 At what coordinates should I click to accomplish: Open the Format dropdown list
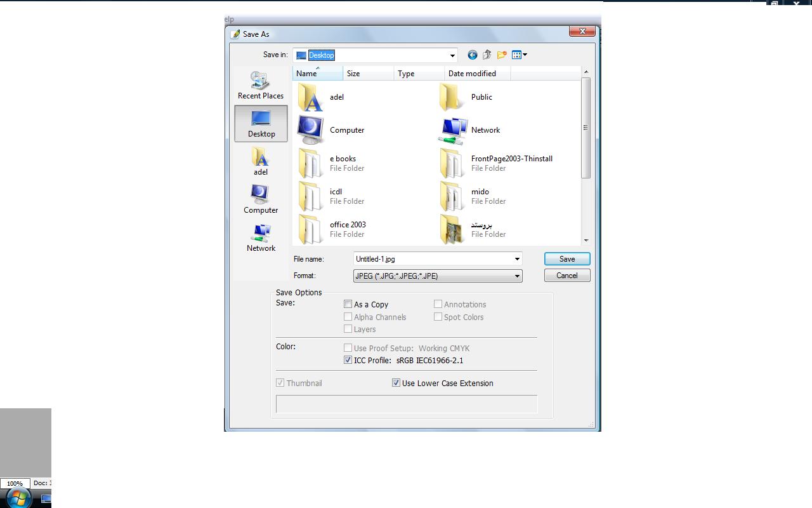click(x=516, y=276)
